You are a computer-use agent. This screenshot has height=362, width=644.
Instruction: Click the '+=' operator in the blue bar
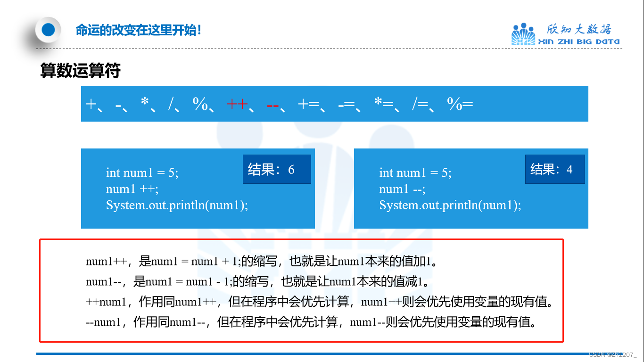click(x=308, y=104)
